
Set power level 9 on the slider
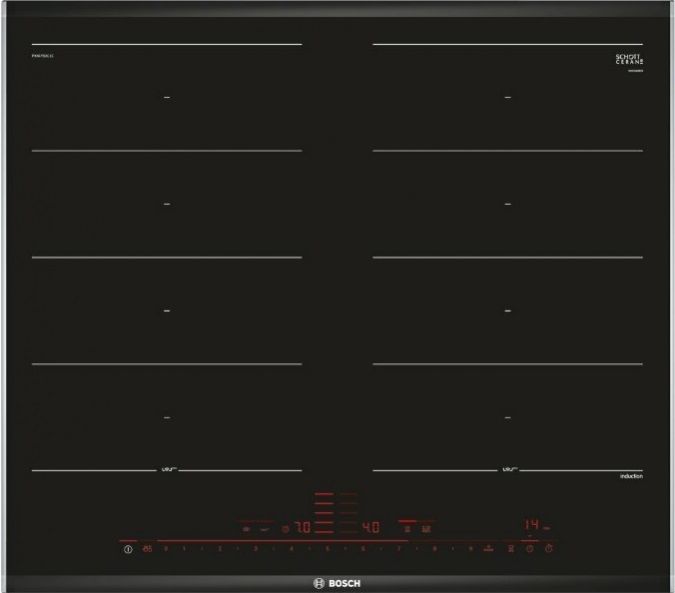click(x=470, y=549)
